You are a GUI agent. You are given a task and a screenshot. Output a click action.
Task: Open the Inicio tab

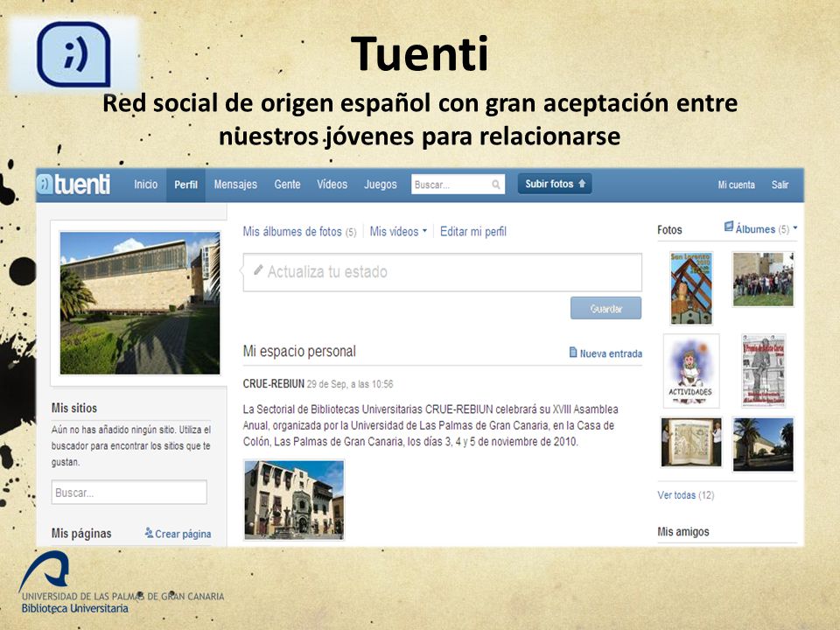point(146,185)
